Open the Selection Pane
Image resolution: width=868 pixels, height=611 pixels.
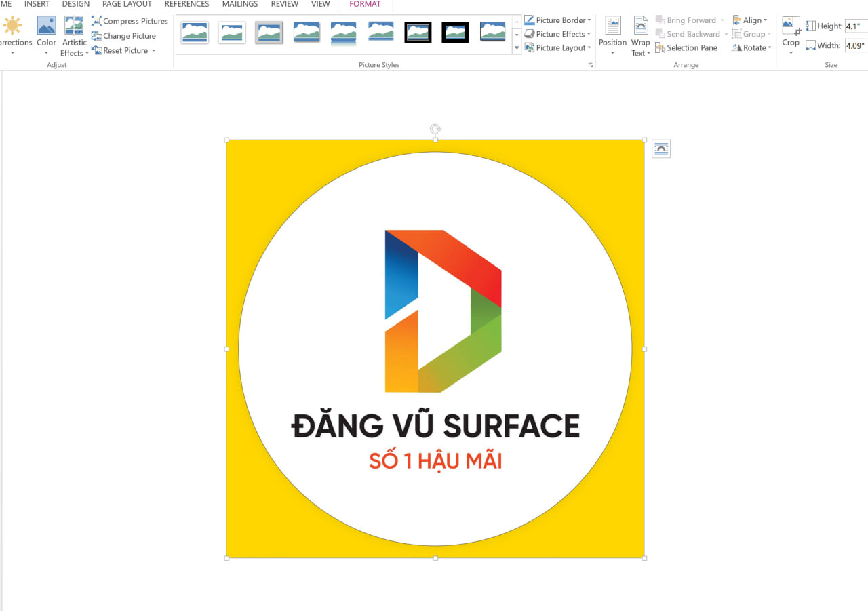pyautogui.click(x=687, y=47)
